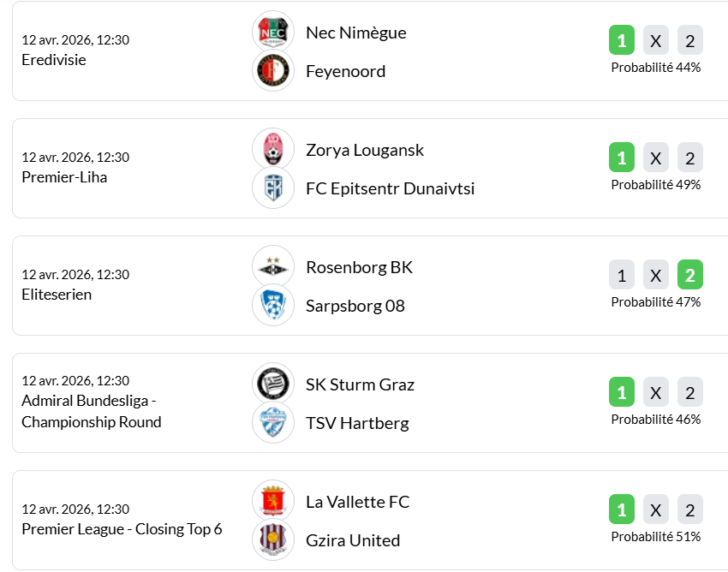The image size is (728, 572).
Task: Select highlighted 1 for Zorya Lougansk
Action: [622, 158]
